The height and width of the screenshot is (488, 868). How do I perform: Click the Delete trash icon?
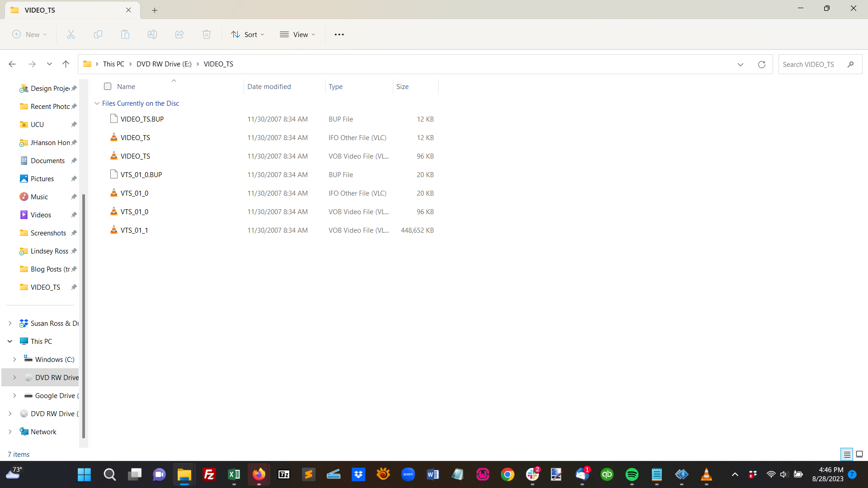pyautogui.click(x=207, y=34)
